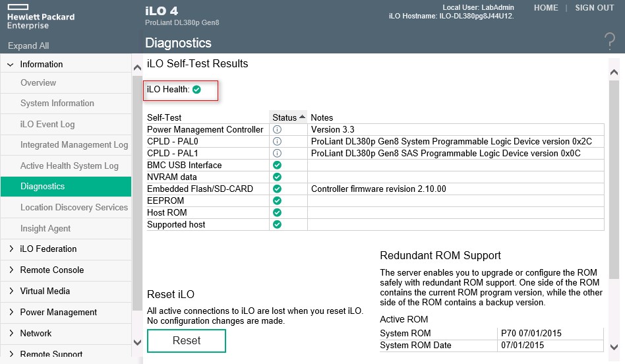Click the Self-Test column header

click(x=164, y=117)
